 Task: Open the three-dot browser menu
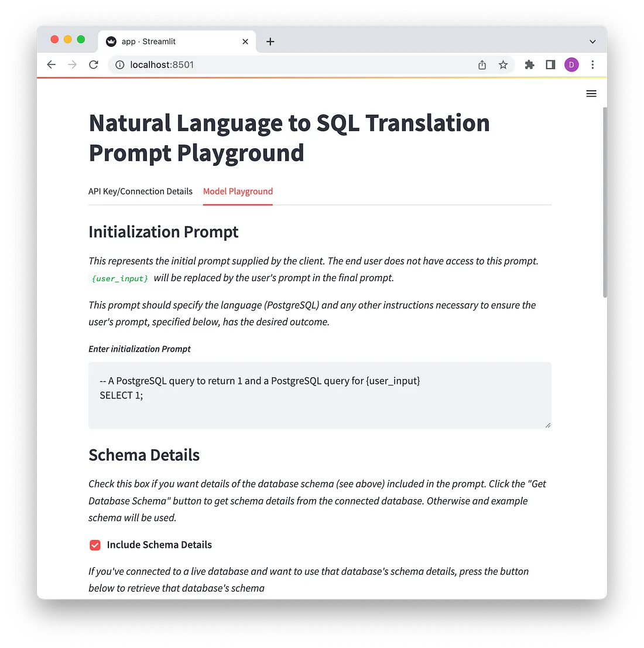pyautogui.click(x=593, y=64)
